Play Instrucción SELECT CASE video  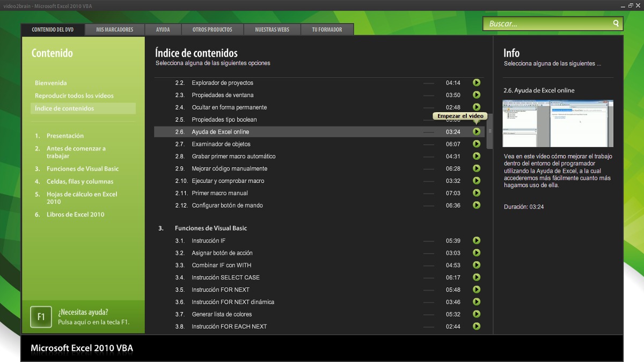477,277
